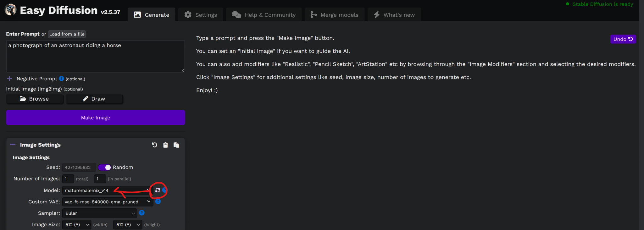Open the image height dropdown
The image size is (644, 230).
coord(128,225)
